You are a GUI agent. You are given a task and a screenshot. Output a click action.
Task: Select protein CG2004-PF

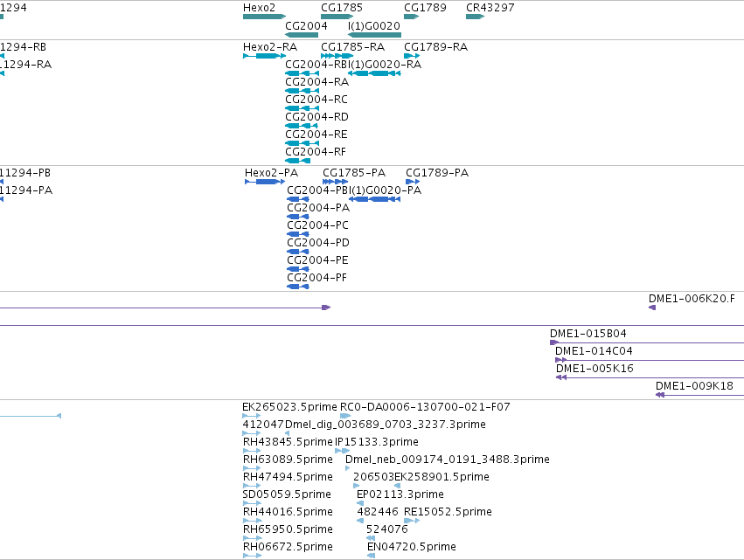coord(317,279)
